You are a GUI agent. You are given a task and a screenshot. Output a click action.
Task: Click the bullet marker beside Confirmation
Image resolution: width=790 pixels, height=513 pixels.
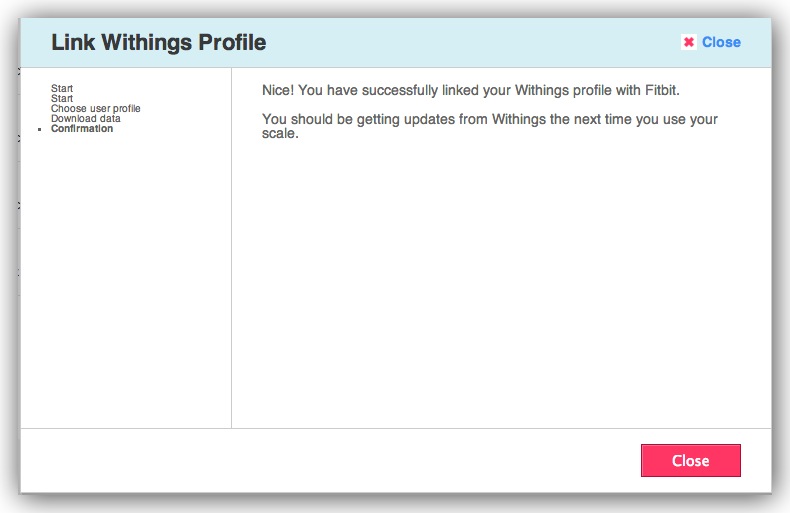[x=39, y=129]
